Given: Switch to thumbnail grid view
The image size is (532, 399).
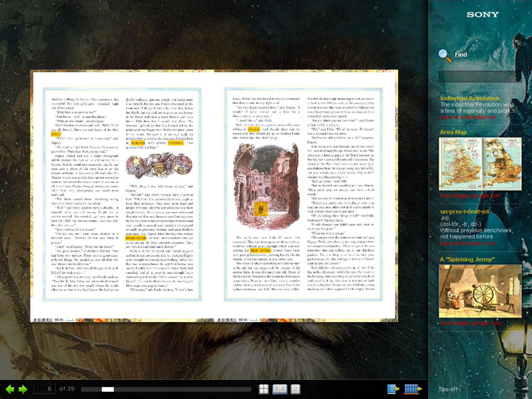Looking at the screenshot, I should (264, 389).
